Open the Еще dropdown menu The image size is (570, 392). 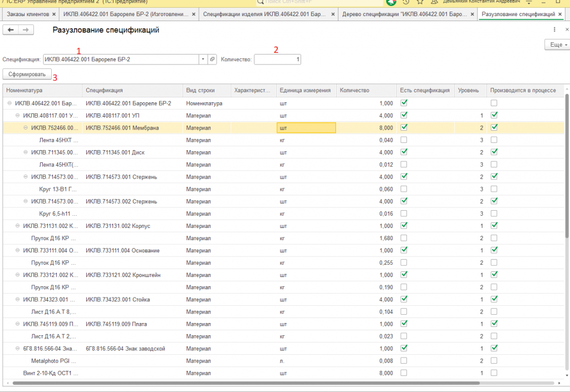coord(557,44)
